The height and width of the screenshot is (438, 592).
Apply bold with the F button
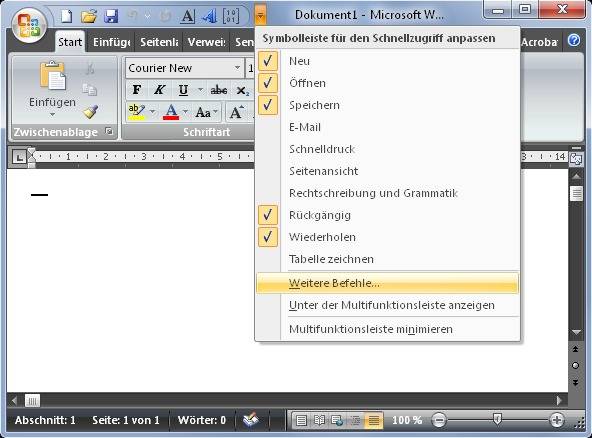click(137, 90)
